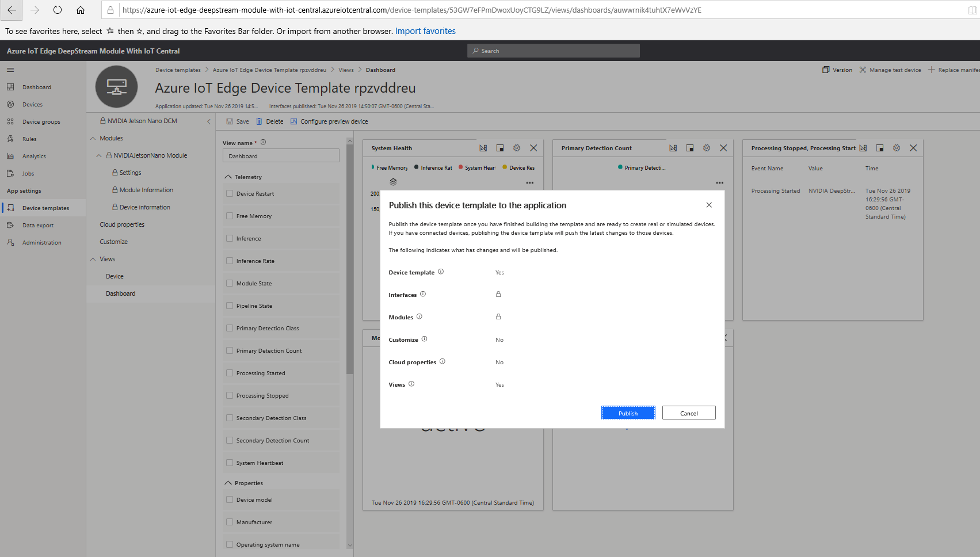Click the Devices sidebar icon
Image resolution: width=980 pixels, height=557 pixels.
[10, 104]
